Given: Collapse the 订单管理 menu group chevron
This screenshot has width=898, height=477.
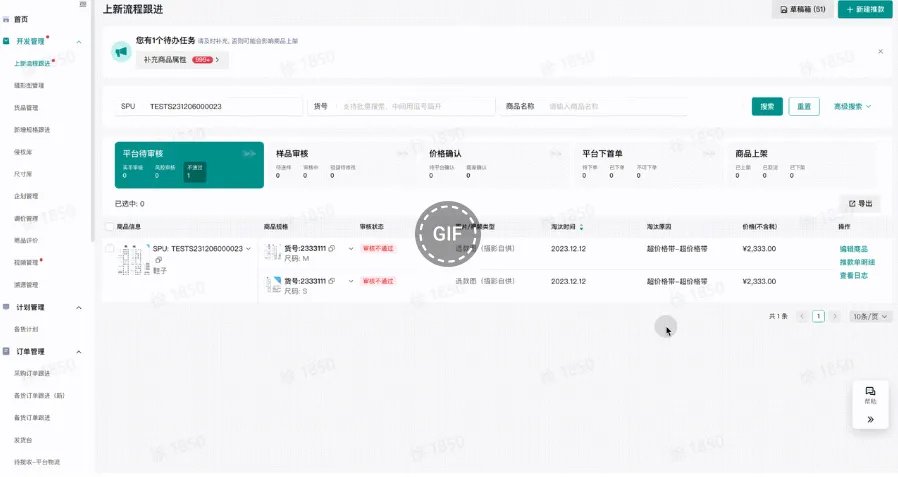Looking at the screenshot, I should (x=79, y=352).
